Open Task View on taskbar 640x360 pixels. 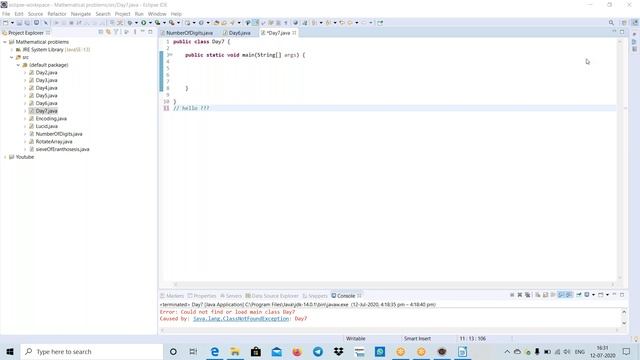click(x=193, y=351)
